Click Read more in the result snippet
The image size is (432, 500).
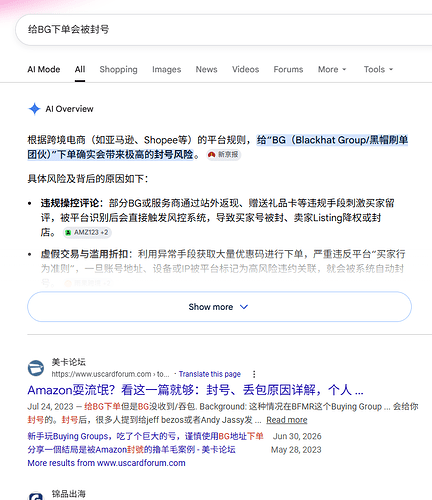click(x=287, y=420)
